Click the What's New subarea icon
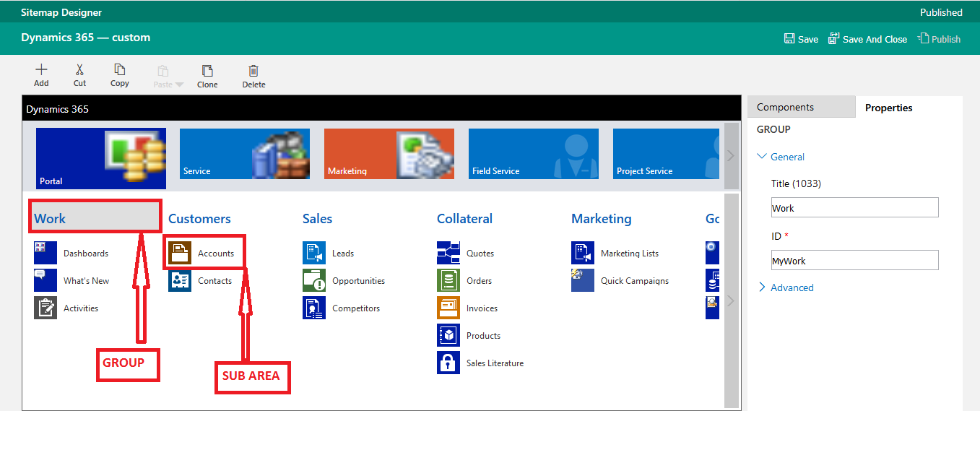Image resolution: width=980 pixels, height=450 pixels. coord(45,280)
